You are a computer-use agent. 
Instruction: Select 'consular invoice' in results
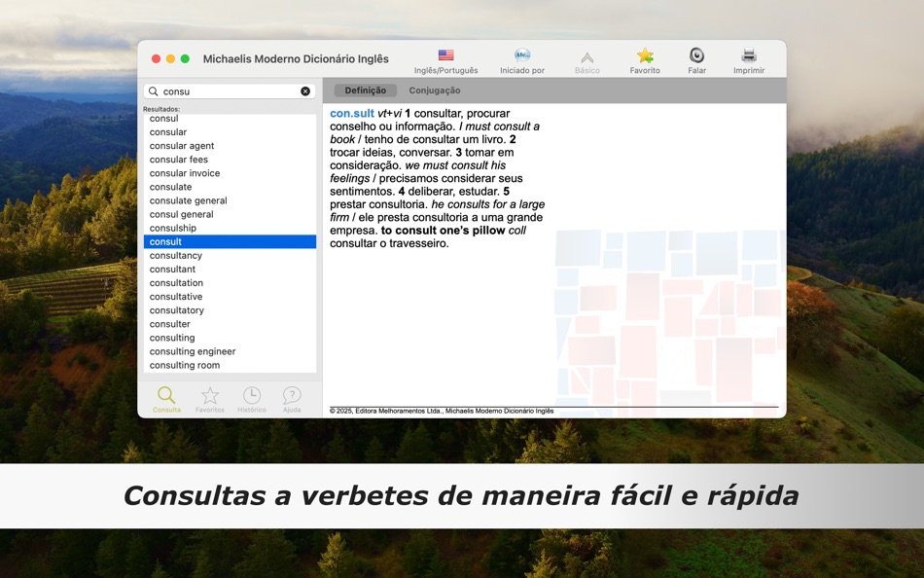click(230, 173)
